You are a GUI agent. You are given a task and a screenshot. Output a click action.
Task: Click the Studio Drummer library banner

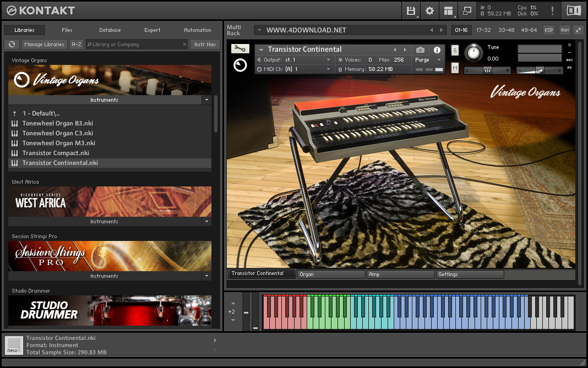click(110, 310)
